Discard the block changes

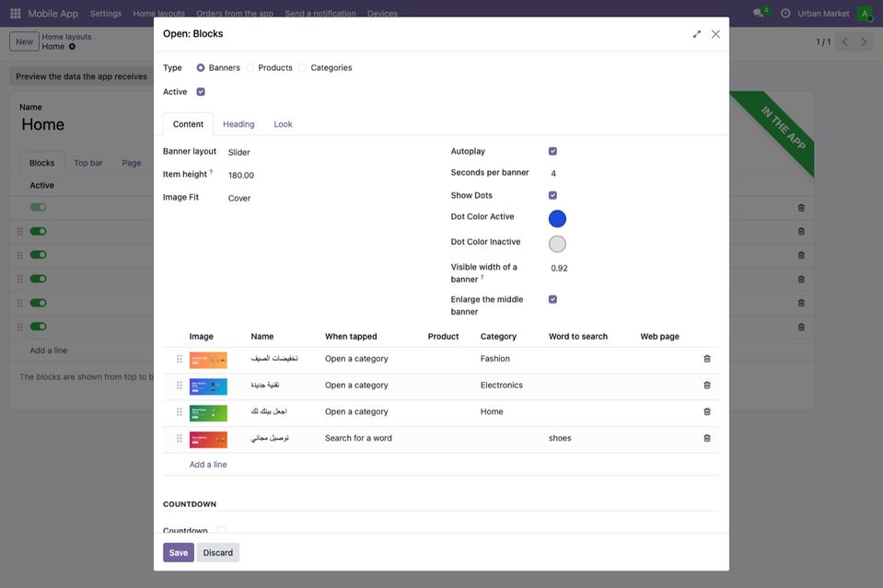[x=218, y=552]
